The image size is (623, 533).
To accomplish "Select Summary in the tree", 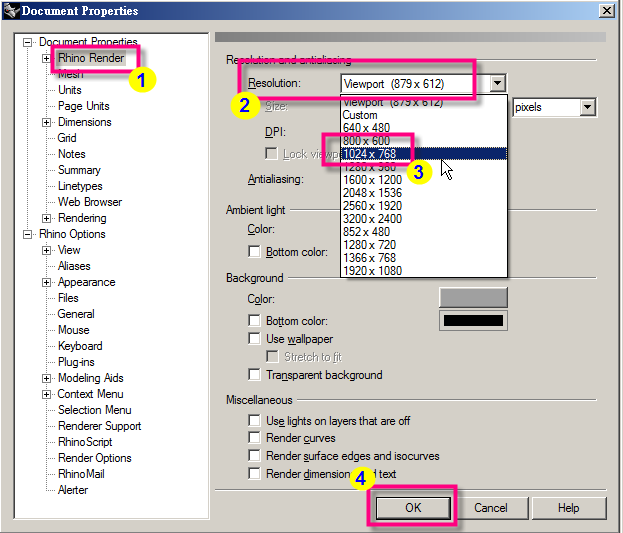I will pos(79,170).
